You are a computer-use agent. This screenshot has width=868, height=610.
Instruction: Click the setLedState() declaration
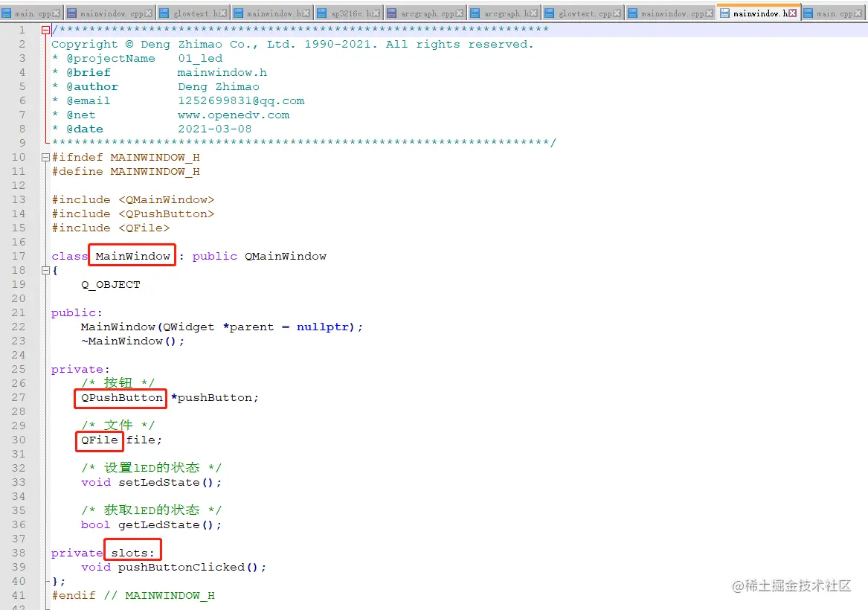click(x=151, y=482)
